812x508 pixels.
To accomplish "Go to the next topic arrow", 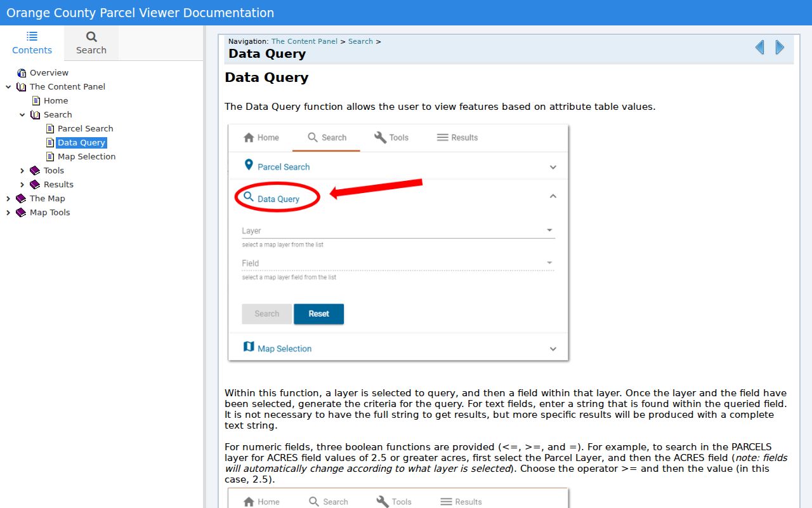I will 780,47.
